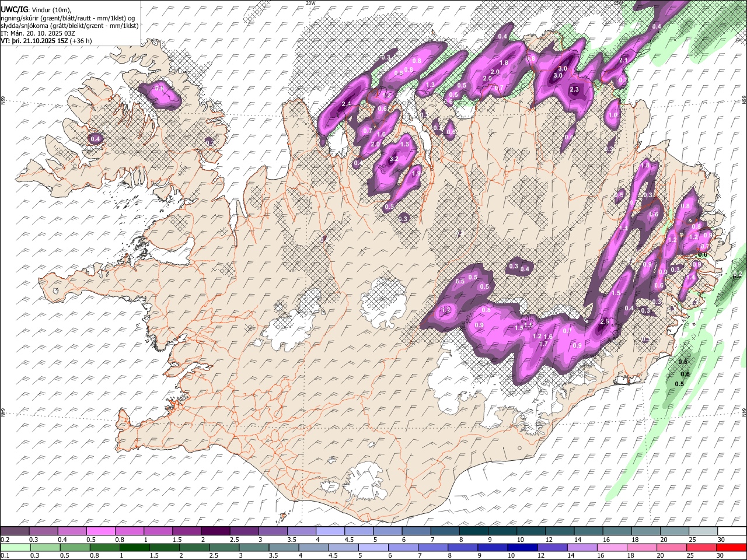Click the map title "UWC/IG: Vindur (10m)"

[x=36, y=10]
